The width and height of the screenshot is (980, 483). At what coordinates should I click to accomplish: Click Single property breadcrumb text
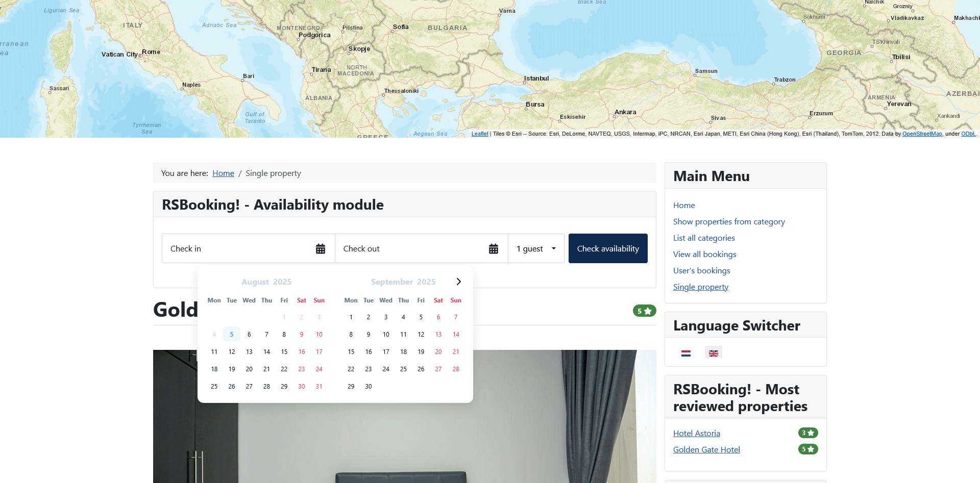click(273, 173)
